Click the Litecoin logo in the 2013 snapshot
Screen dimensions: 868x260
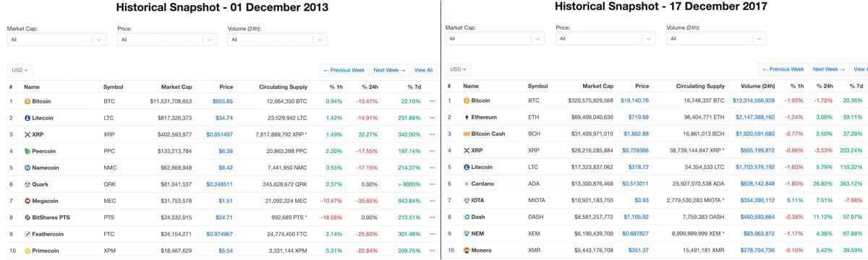coord(27,118)
